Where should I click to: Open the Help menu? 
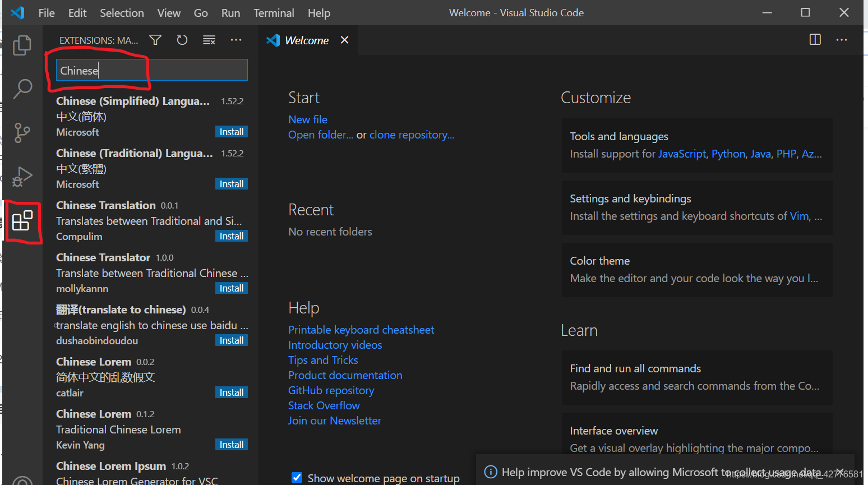pos(318,12)
